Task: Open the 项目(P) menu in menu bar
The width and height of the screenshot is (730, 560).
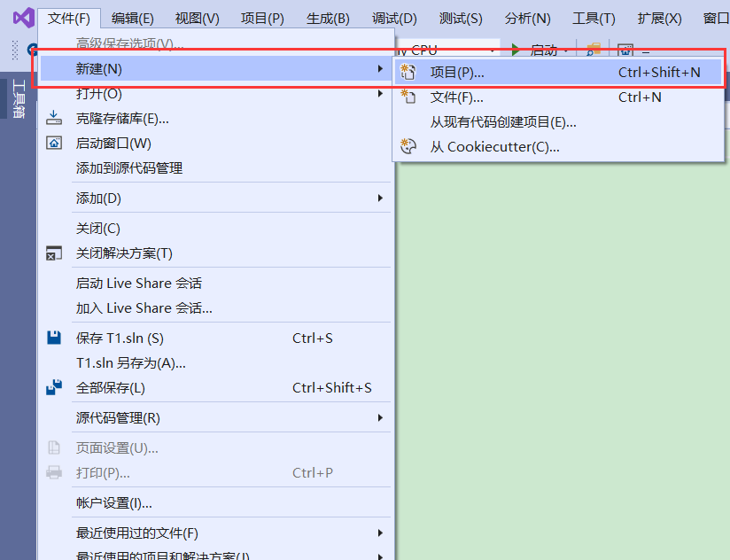Action: [262, 19]
